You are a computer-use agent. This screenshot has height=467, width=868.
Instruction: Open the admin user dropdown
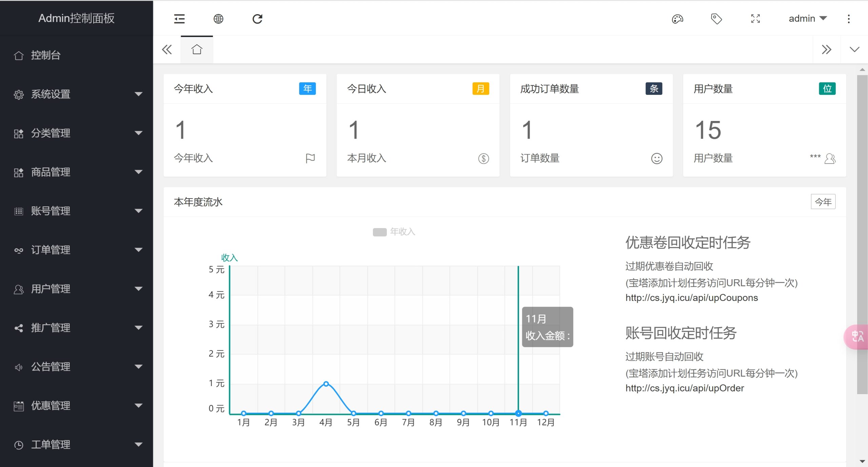click(x=808, y=19)
